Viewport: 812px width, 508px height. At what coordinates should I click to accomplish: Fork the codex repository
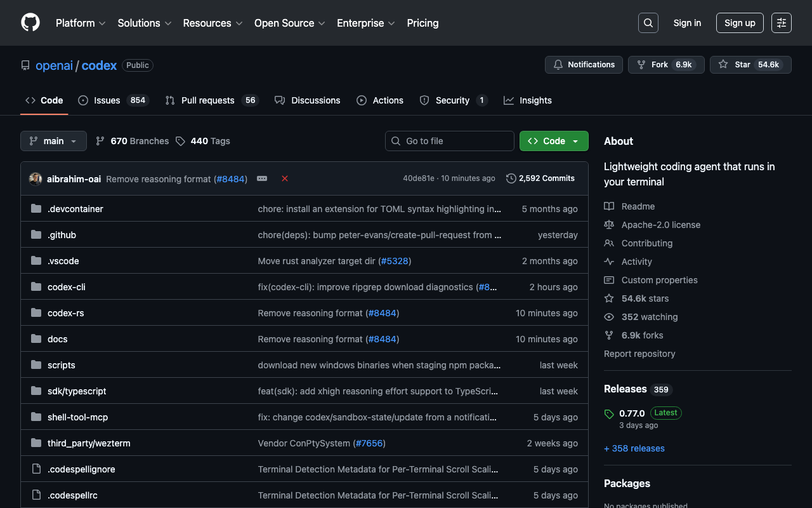click(x=665, y=65)
